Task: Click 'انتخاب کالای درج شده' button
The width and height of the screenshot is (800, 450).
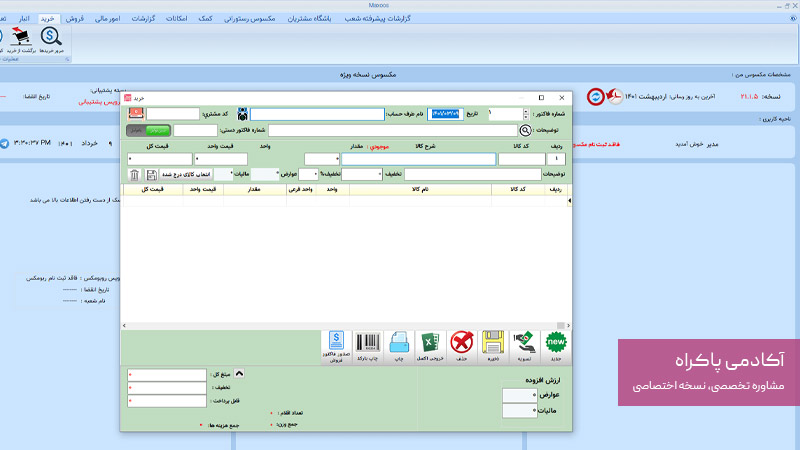Action: click(173, 175)
